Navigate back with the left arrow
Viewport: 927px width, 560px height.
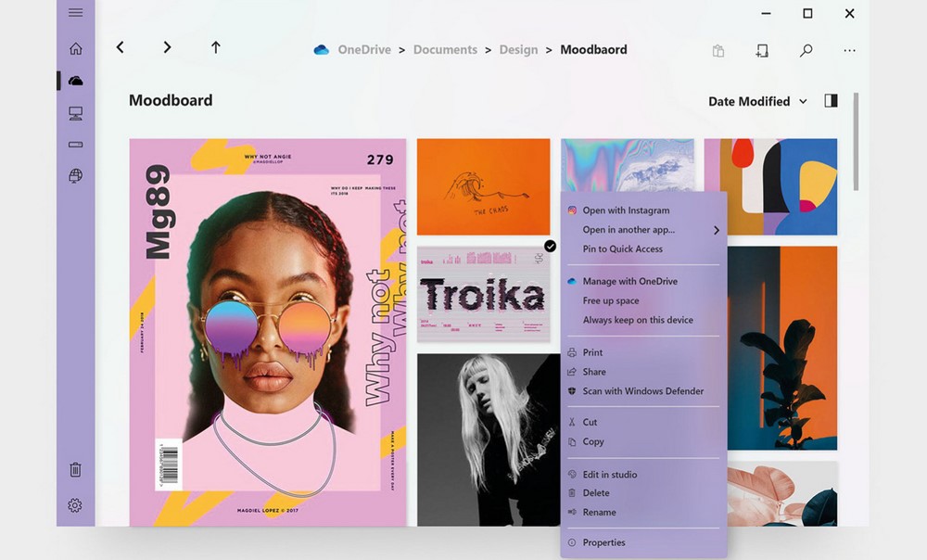[x=120, y=47]
